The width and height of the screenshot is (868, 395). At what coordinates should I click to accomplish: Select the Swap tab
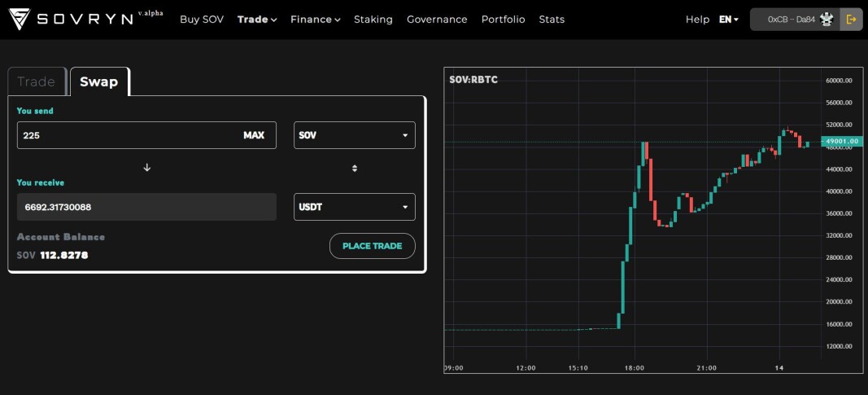coord(99,82)
